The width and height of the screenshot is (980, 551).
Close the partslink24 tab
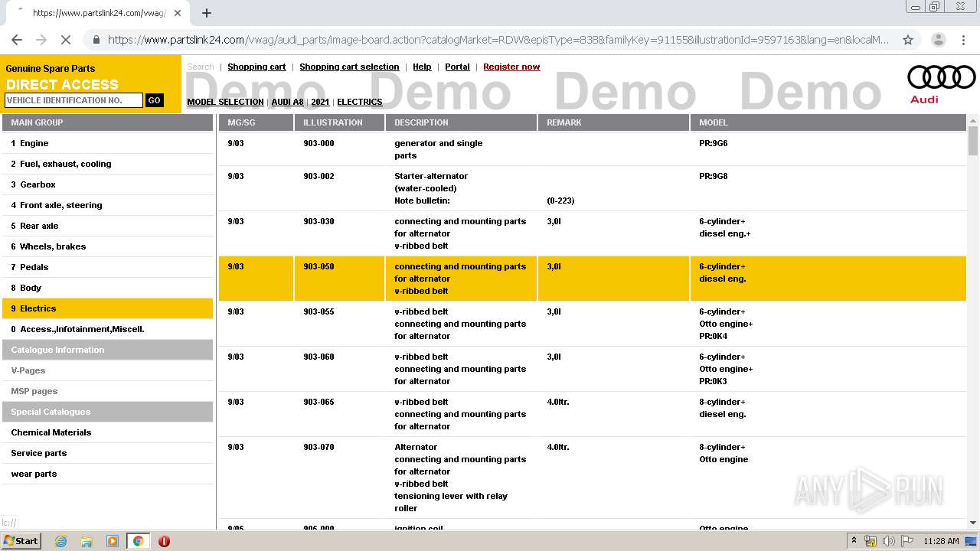178,13
